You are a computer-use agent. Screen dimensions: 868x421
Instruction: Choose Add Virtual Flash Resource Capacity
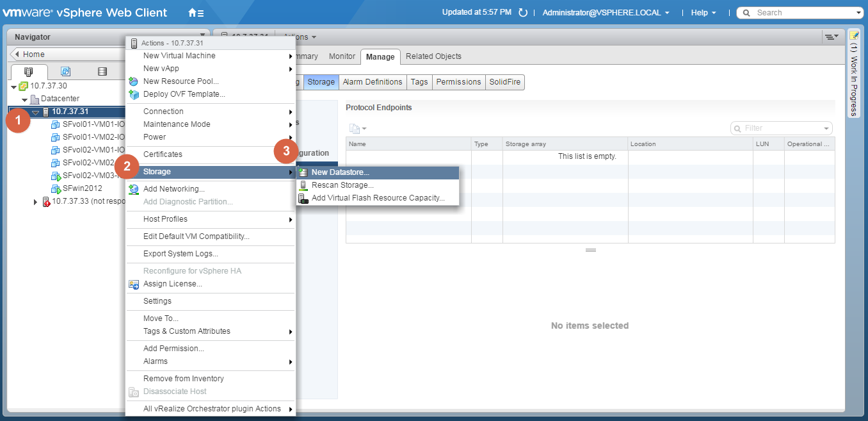378,198
